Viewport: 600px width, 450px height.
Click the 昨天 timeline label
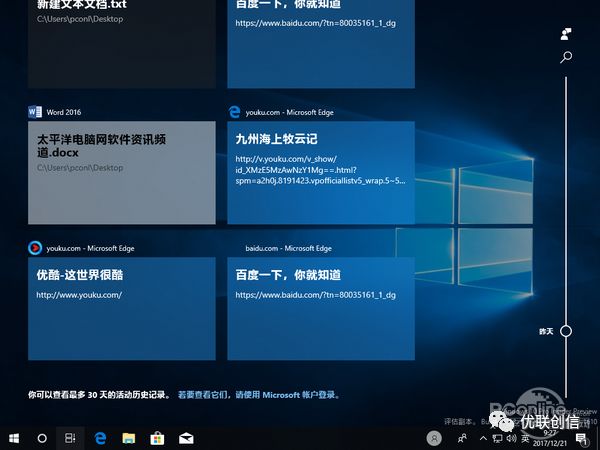coord(546,331)
